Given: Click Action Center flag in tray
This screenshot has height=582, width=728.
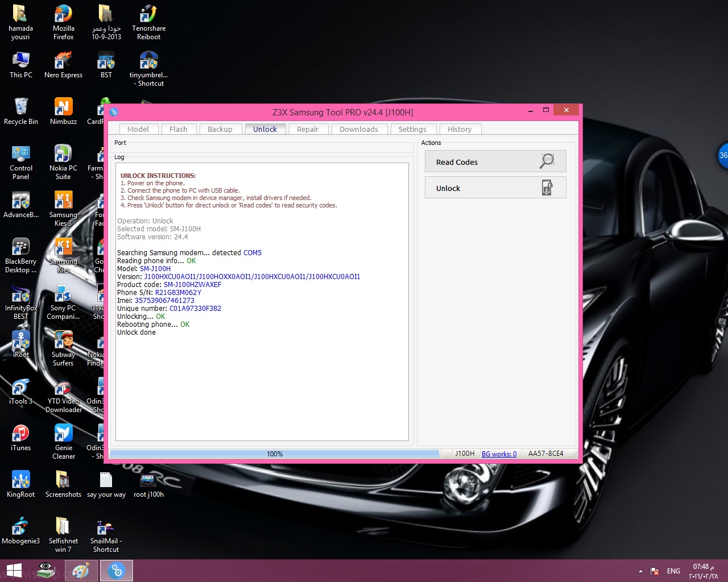Looking at the screenshot, I should click(655, 571).
